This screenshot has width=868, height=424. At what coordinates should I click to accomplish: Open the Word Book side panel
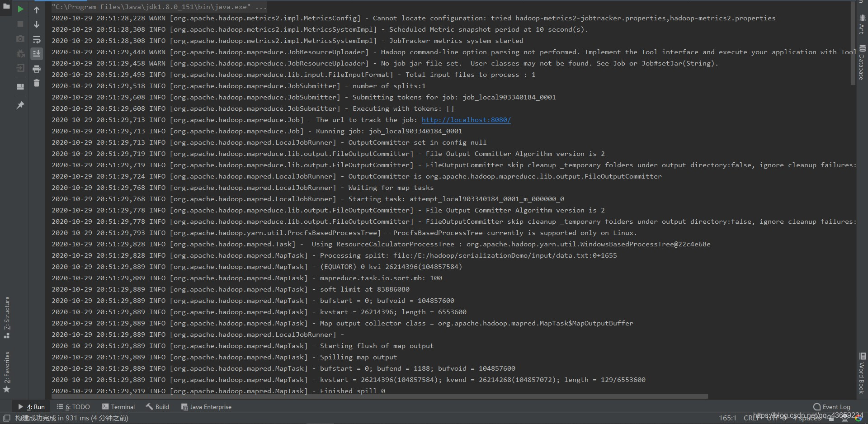(x=862, y=373)
